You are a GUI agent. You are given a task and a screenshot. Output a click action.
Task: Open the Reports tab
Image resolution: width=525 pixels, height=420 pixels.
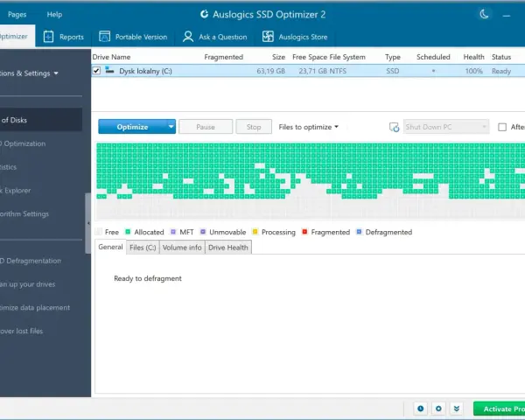[x=64, y=37]
